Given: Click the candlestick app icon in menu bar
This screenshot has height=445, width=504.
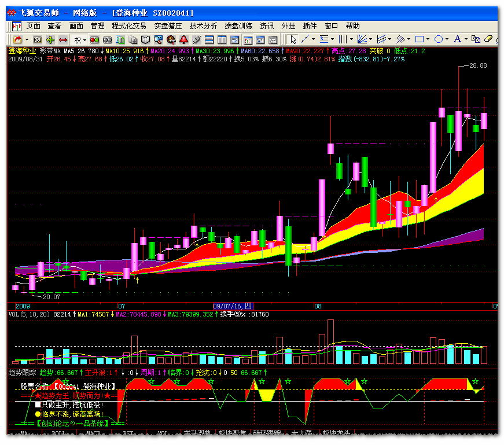Looking at the screenshot, I should pos(17,26).
